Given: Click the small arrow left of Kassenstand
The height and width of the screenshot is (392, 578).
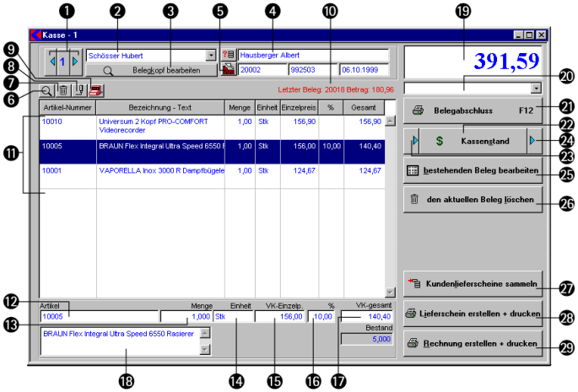Looking at the screenshot, I should coord(414,141).
